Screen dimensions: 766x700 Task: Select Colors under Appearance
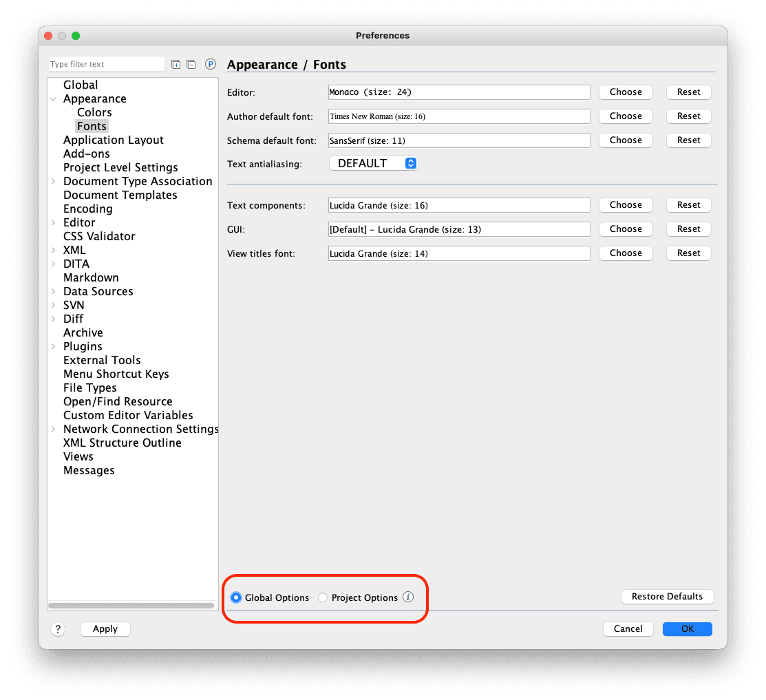[x=94, y=112]
